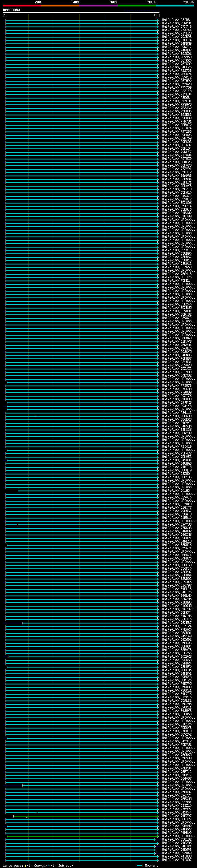Select label UniRef100_A5BU35
This screenshot has width=197, height=868.
click(x=177, y=111)
